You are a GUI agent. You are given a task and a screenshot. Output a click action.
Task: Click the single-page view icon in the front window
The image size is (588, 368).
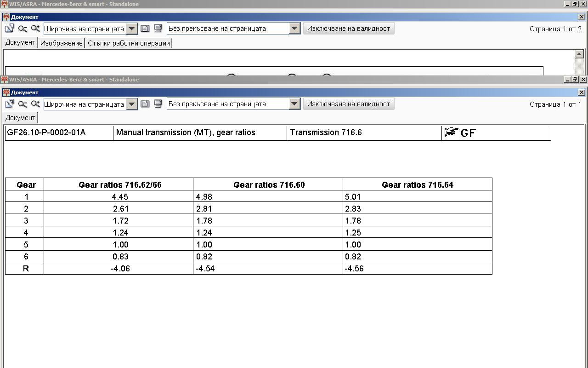click(145, 104)
